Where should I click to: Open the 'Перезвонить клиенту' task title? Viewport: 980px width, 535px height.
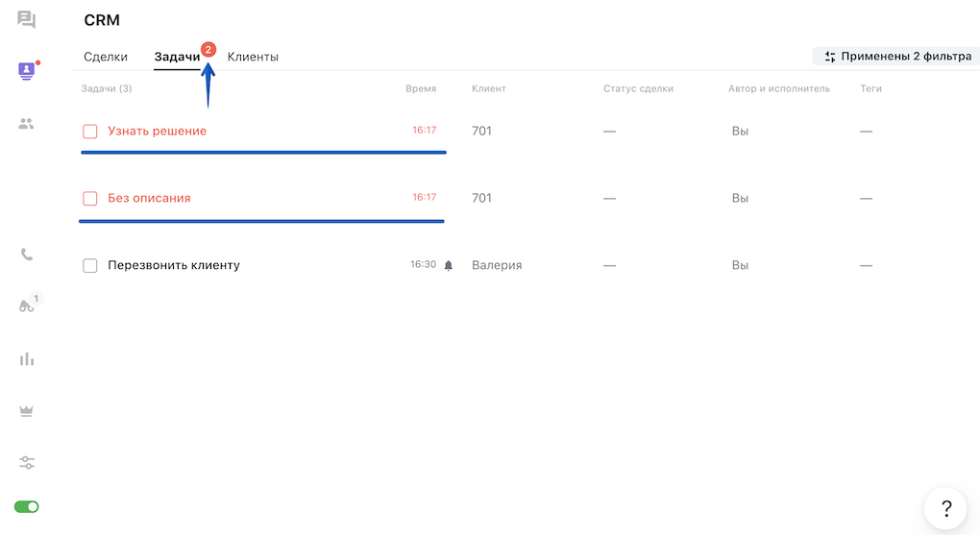point(174,265)
